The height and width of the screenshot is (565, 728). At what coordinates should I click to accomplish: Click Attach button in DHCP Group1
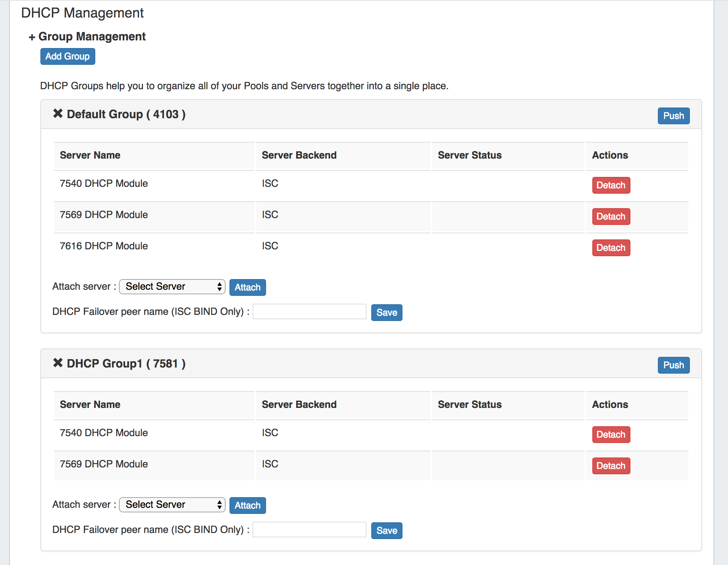pyautogui.click(x=247, y=506)
